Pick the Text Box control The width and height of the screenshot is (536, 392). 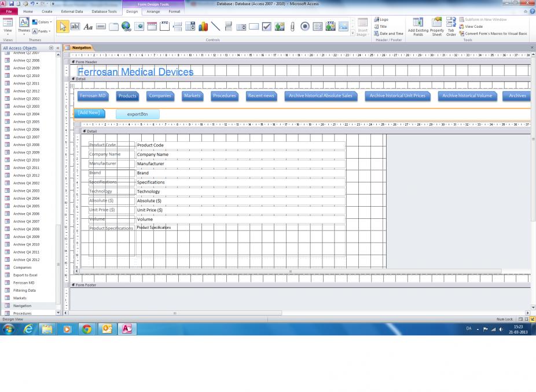click(75, 26)
